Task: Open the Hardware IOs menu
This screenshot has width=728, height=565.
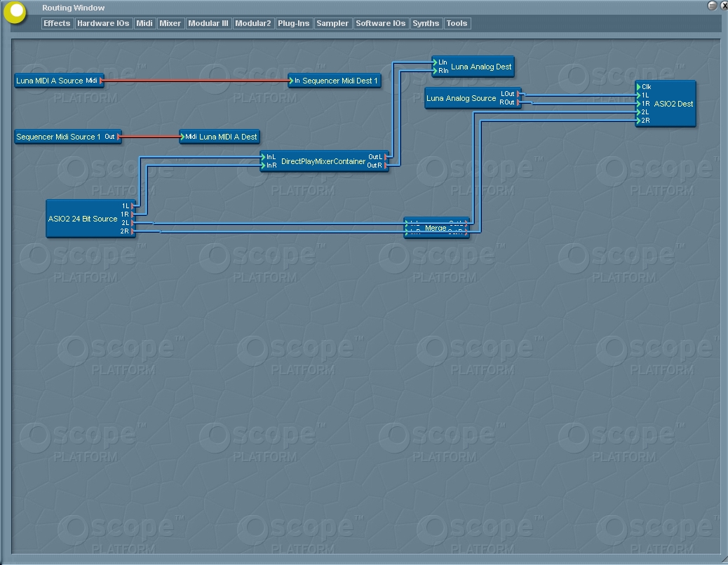Action: (x=103, y=23)
